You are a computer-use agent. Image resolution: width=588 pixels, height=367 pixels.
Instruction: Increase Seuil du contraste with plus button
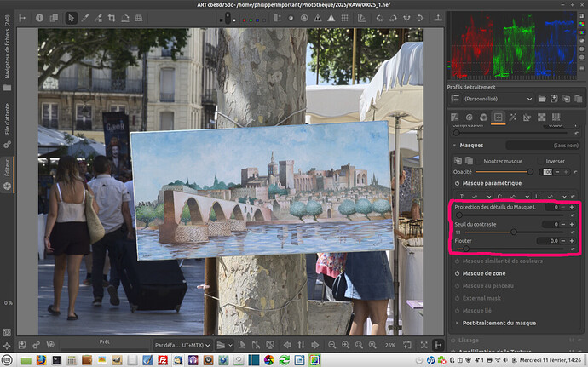pyautogui.click(x=574, y=224)
